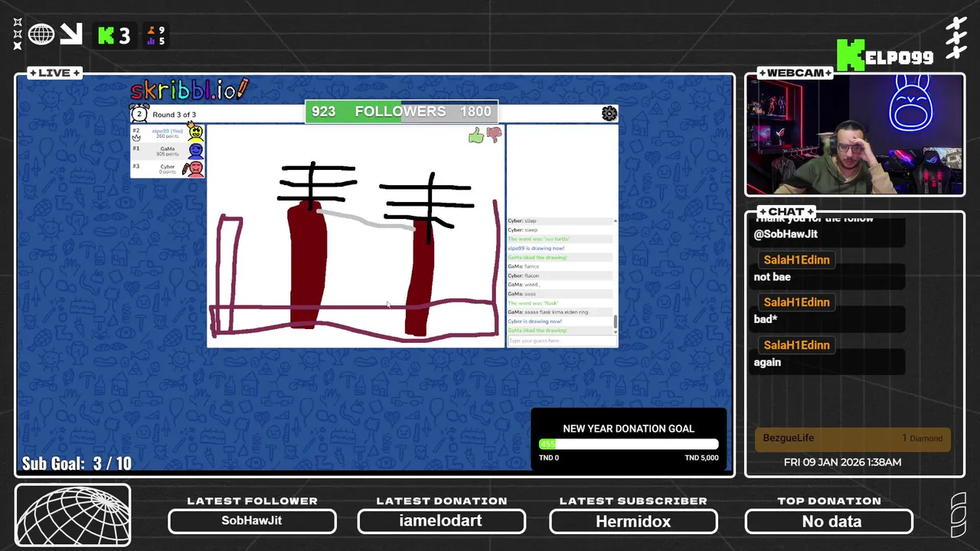Click the game chat scroll-up arrow

tap(615, 220)
